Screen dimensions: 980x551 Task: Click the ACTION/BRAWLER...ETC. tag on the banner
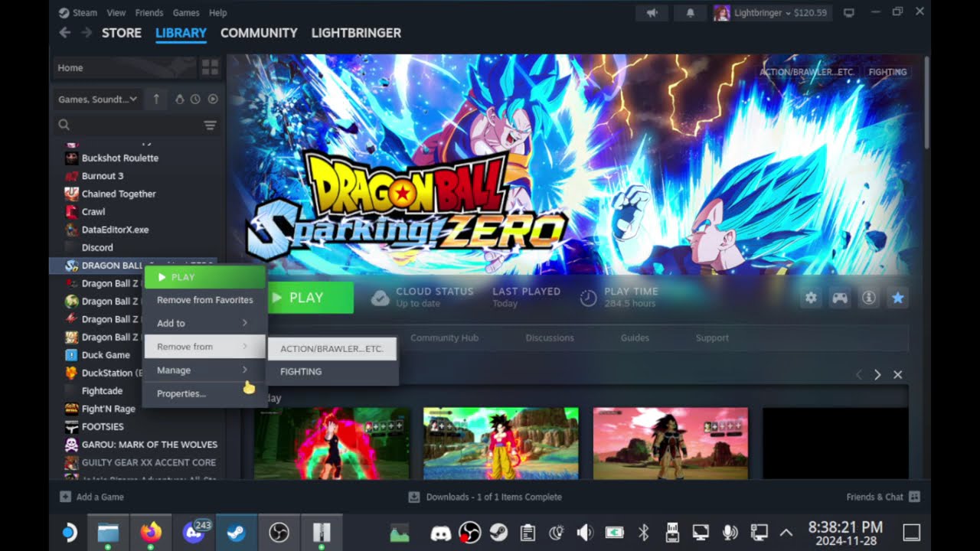806,72
